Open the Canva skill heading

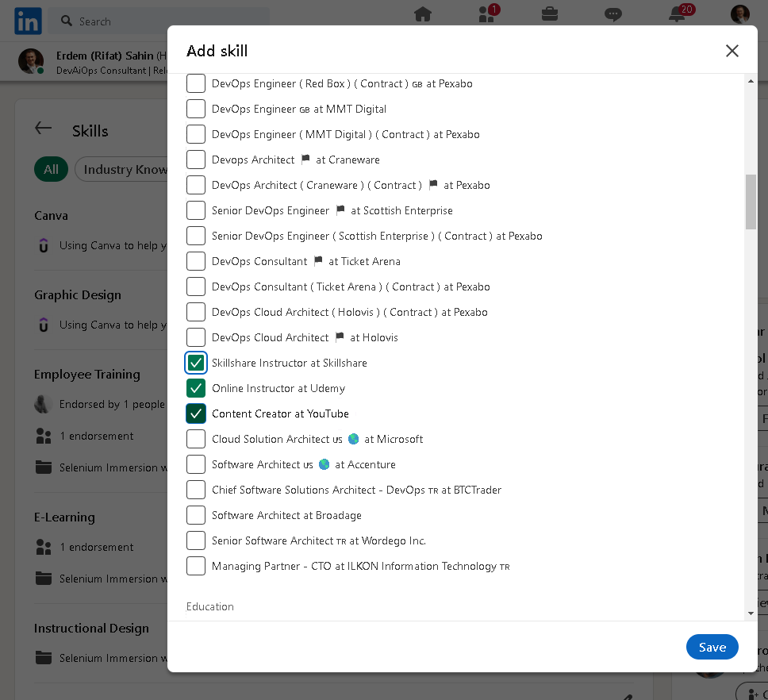[51, 216]
